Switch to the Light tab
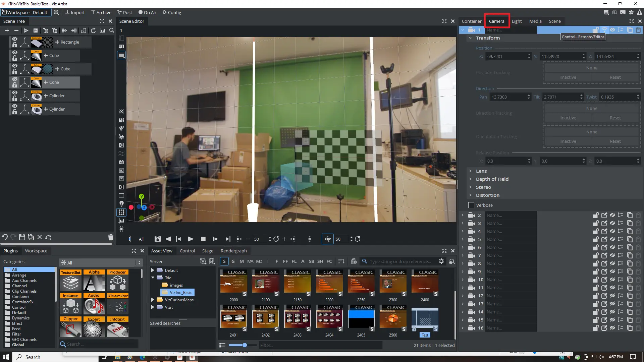The height and width of the screenshot is (362, 644). click(517, 21)
